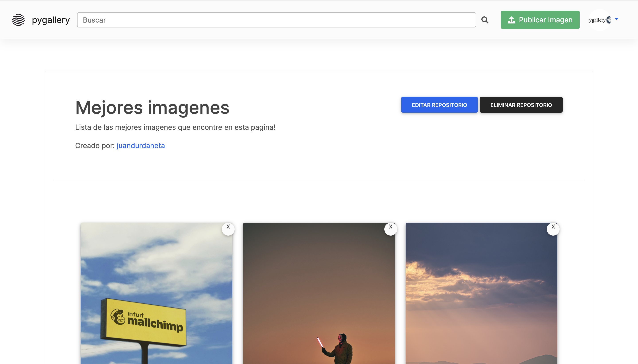Open the pygallery home text link
The height and width of the screenshot is (364, 638).
(x=51, y=20)
